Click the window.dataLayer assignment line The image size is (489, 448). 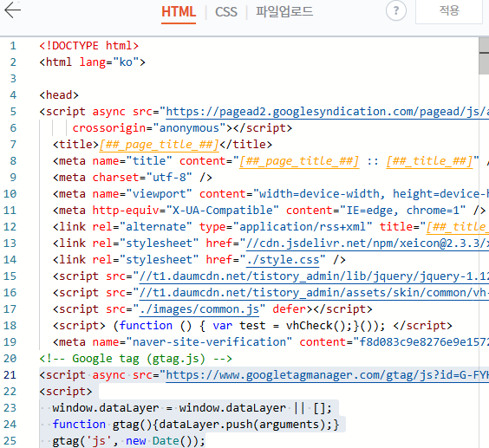pyautogui.click(x=192, y=408)
